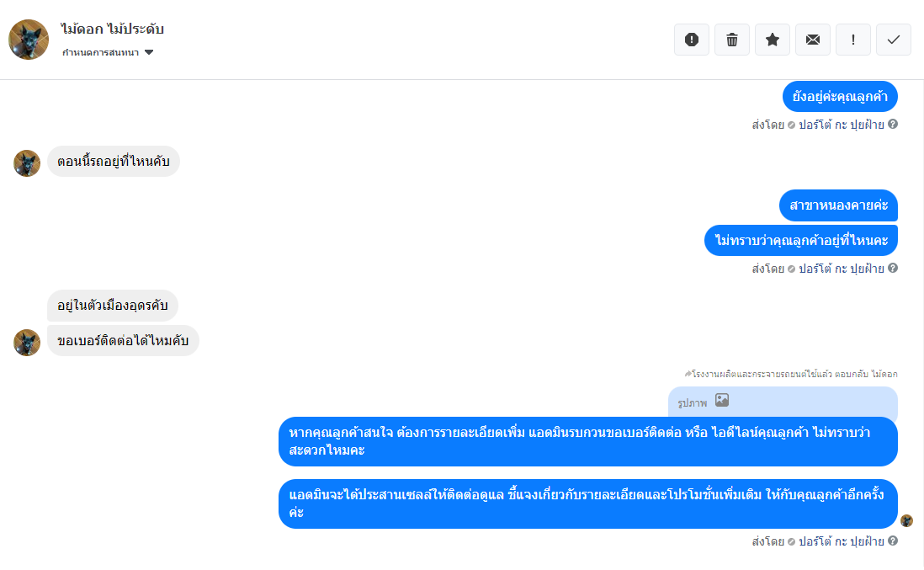
Task: Click the replied-to รูปภาพ quoted message
Action: [783, 402]
